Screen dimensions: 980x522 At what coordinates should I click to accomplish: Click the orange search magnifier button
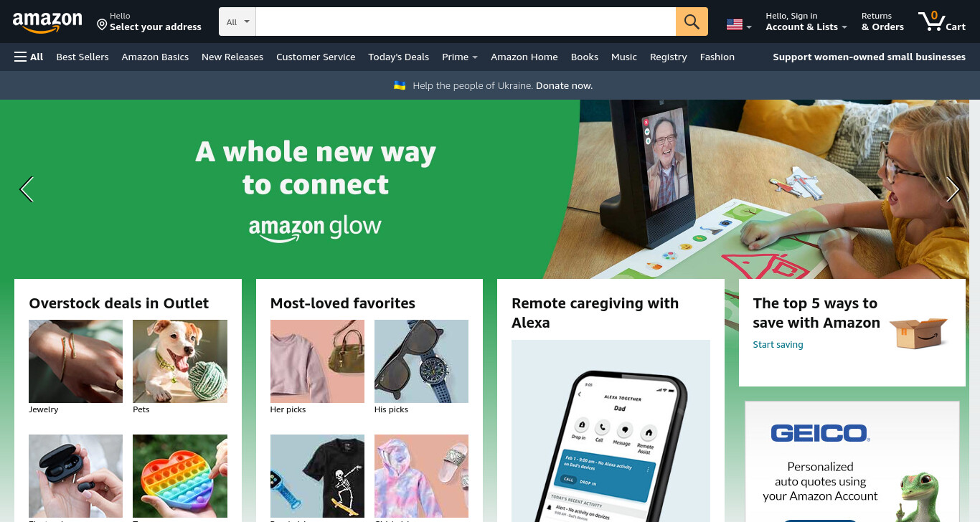(692, 22)
